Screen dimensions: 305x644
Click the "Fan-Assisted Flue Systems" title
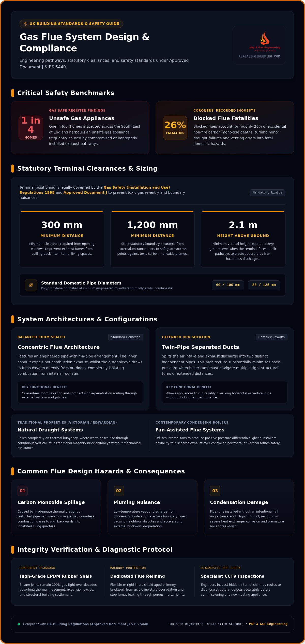(x=190, y=430)
